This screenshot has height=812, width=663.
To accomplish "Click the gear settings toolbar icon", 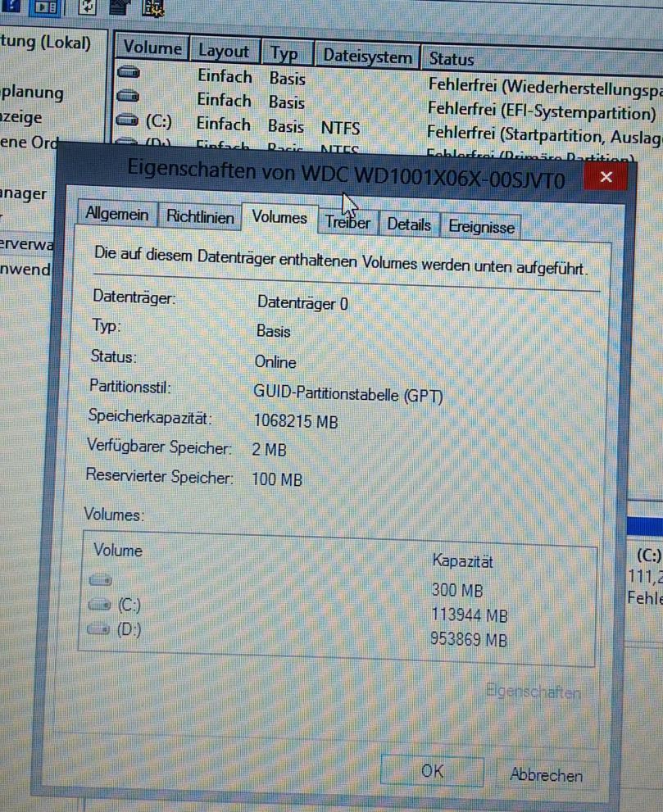I will (153, 7).
